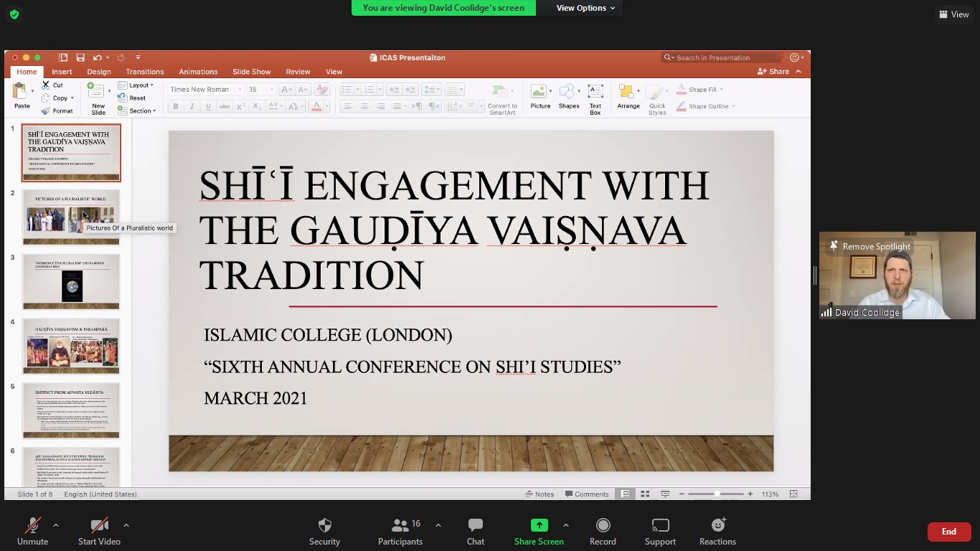
Task: Open Shape Fill dropdown
Action: [699, 90]
